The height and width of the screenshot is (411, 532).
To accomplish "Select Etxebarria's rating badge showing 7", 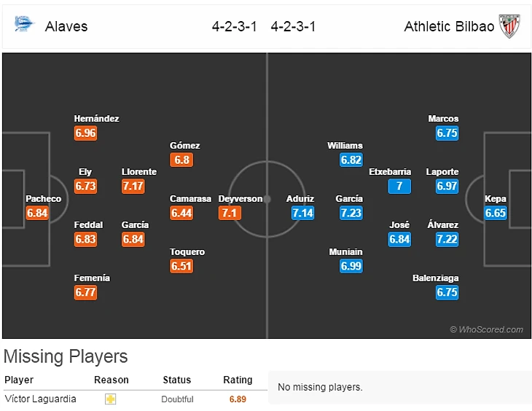I will (399, 186).
